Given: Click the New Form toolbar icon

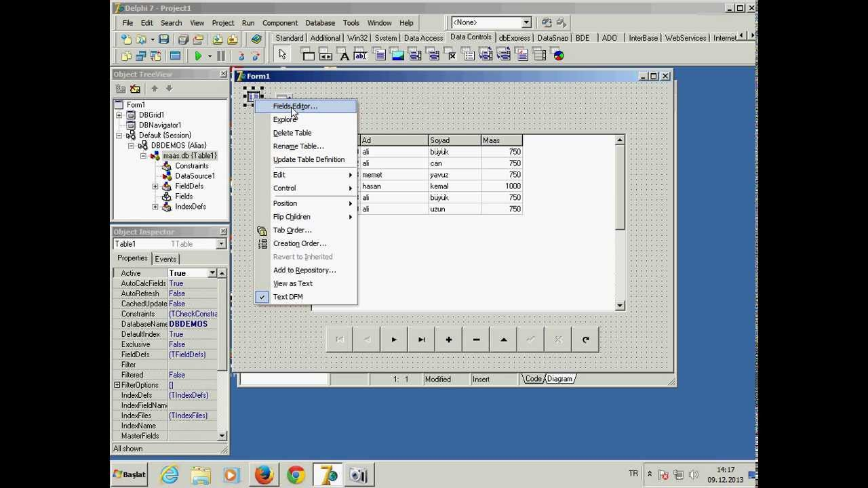Looking at the screenshot, I should coord(175,56).
